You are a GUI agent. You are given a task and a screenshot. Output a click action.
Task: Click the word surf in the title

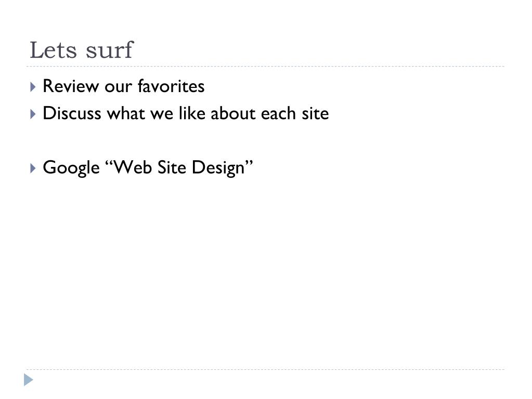pos(110,50)
